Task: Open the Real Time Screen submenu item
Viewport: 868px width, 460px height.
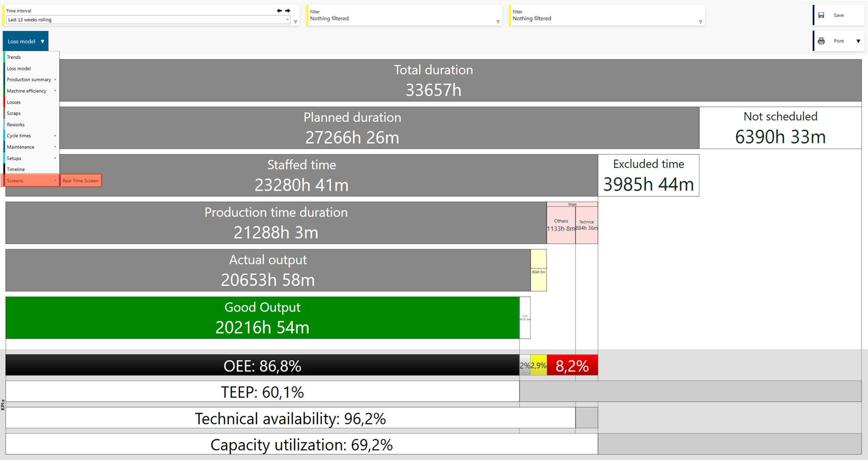Action: 81,181
